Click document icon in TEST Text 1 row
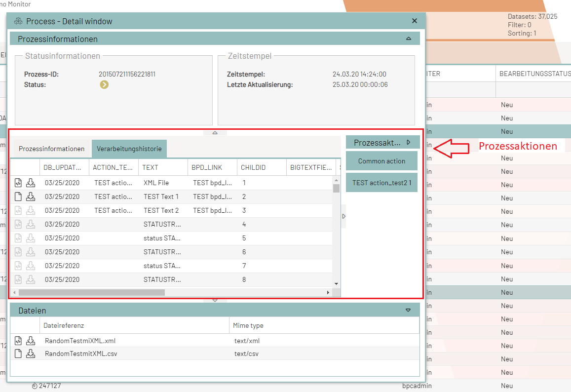 (18, 196)
